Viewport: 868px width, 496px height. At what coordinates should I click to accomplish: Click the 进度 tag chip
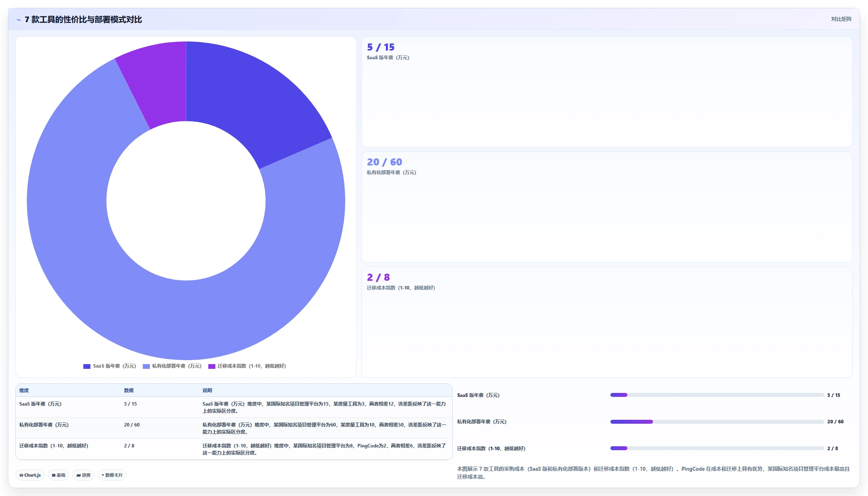[x=83, y=475]
